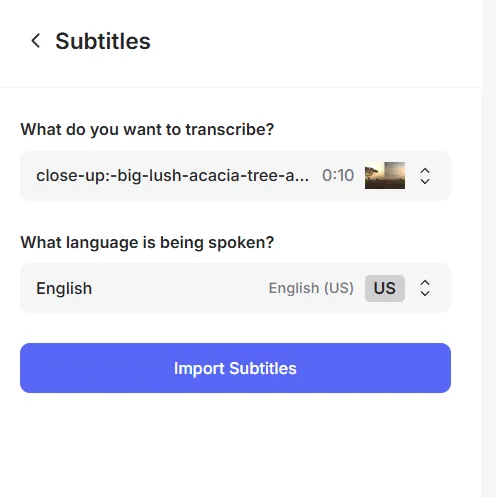Viewport: 496px width, 497px height.
Task: Click the downward chevron in the language selector
Action: [x=425, y=294]
